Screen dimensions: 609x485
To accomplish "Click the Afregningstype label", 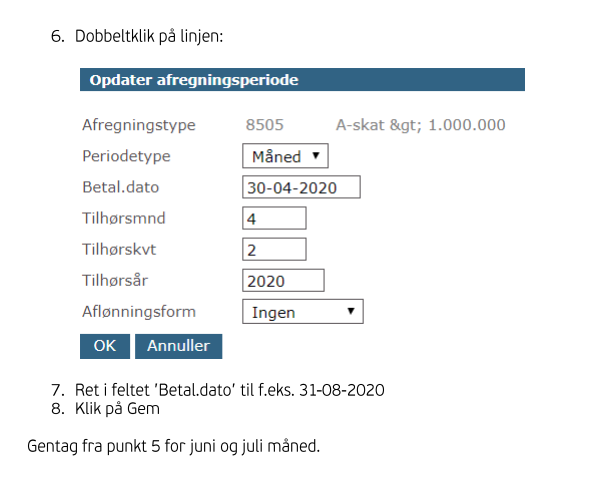I will coord(139,125).
